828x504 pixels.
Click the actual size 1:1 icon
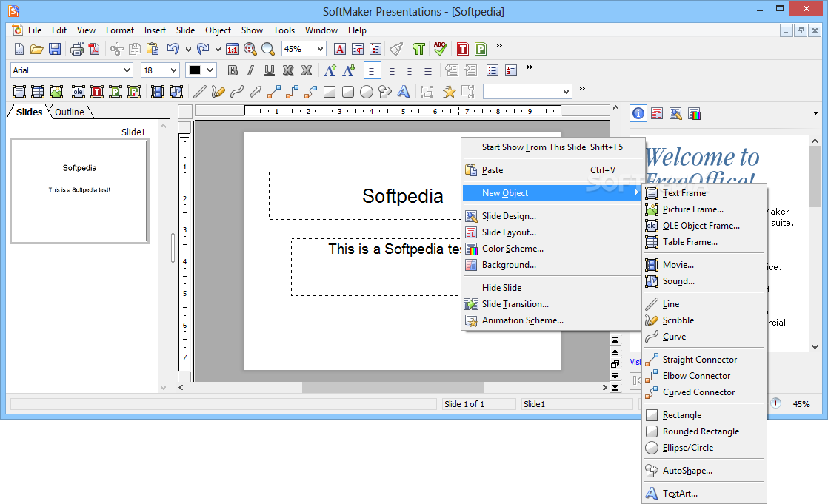pos(233,49)
